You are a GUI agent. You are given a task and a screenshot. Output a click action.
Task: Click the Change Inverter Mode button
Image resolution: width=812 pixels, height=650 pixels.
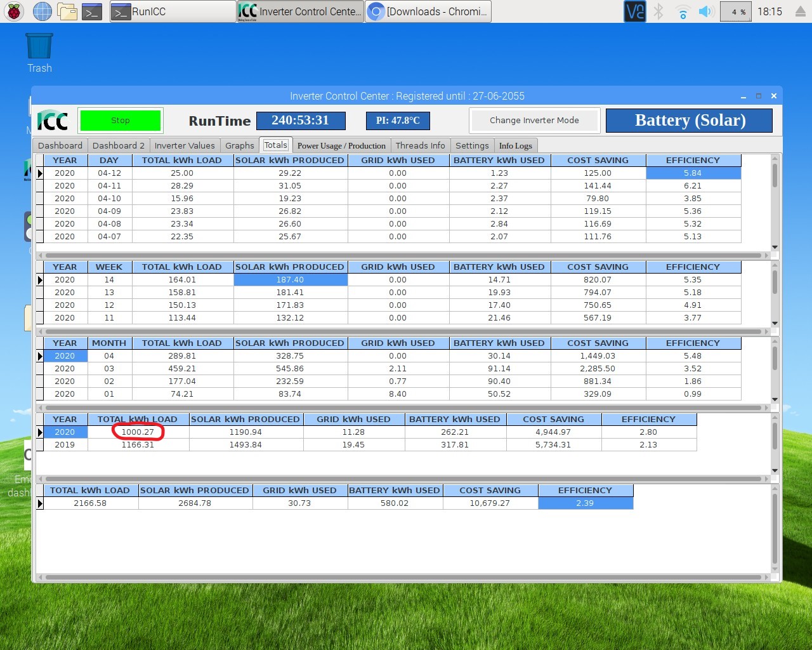tap(534, 121)
